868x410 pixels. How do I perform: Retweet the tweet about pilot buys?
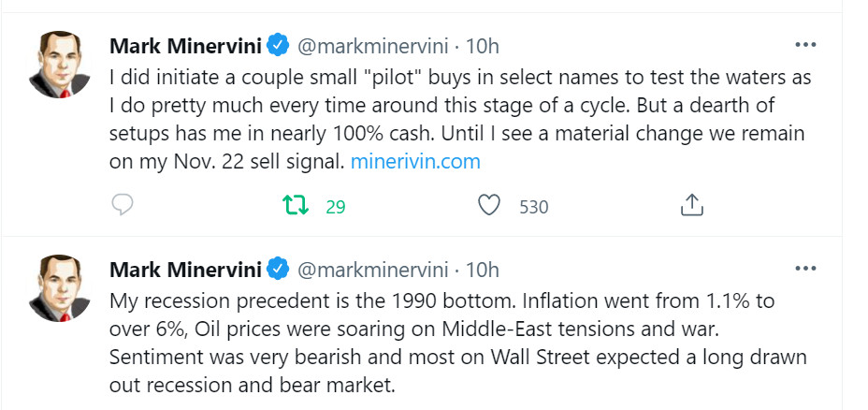pos(296,206)
